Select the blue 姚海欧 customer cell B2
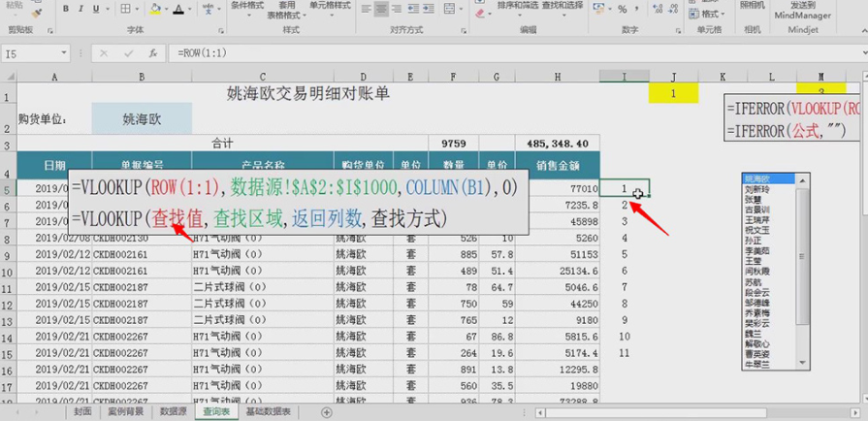 click(x=142, y=118)
